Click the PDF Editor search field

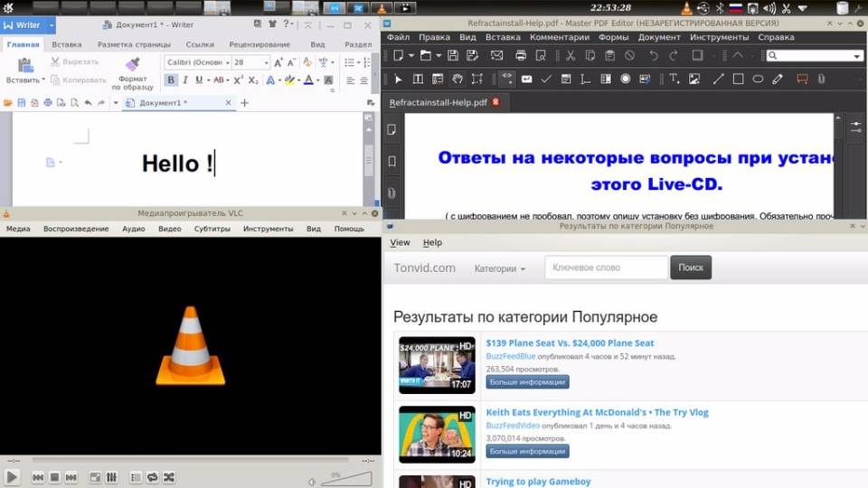[815, 56]
